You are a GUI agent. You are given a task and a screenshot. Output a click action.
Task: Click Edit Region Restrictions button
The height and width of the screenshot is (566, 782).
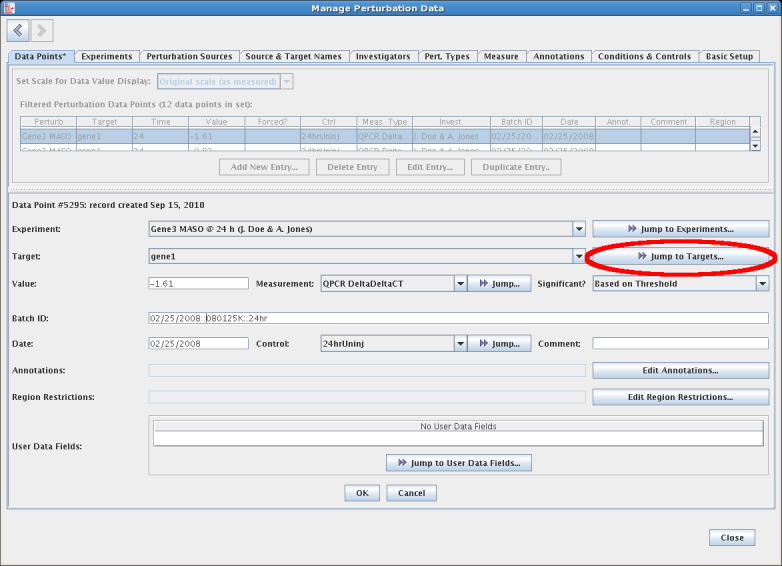[x=680, y=397]
